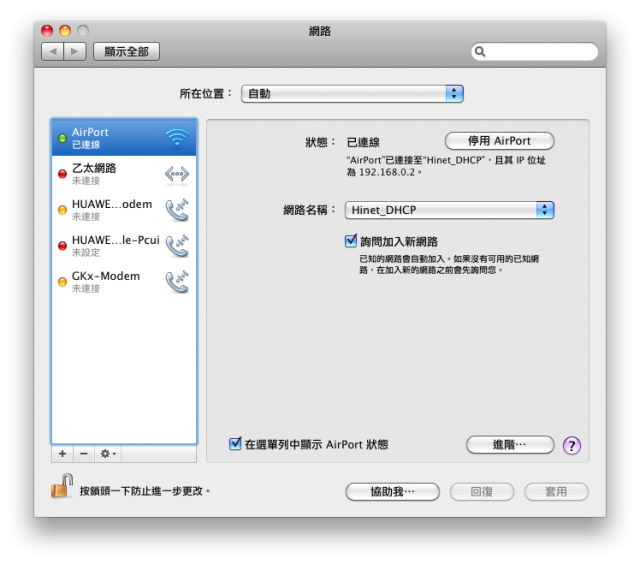Screen dimensions: 640x564
Task: Select HUAWE...odem in the service list
Action: (x=124, y=210)
